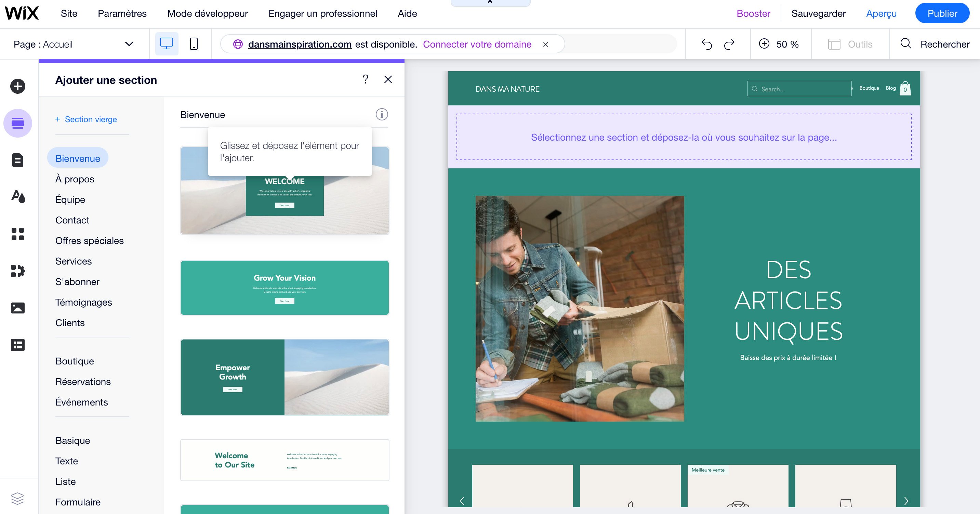This screenshot has height=514, width=980.
Task: Click the Bienvenue info icon
Action: pos(382,114)
